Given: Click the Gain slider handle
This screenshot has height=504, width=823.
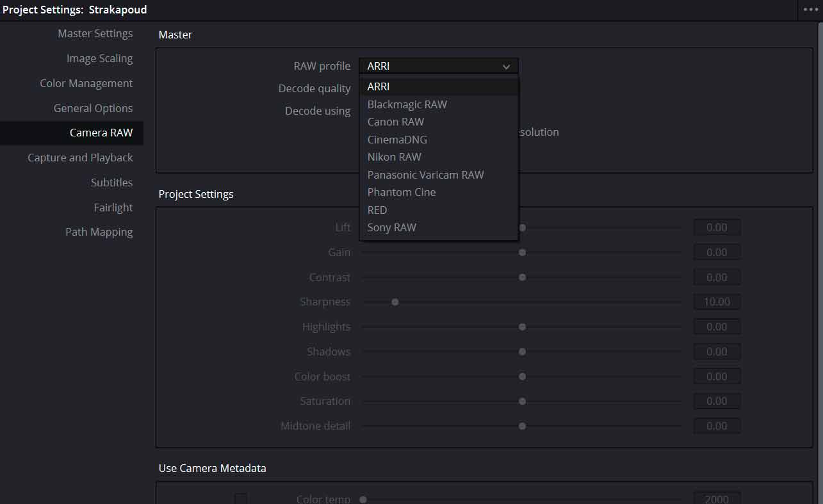Looking at the screenshot, I should 523,252.
